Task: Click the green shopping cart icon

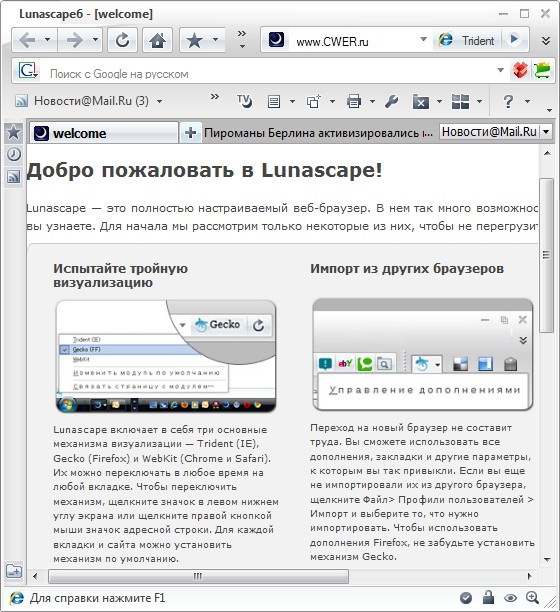Action: tap(542, 71)
